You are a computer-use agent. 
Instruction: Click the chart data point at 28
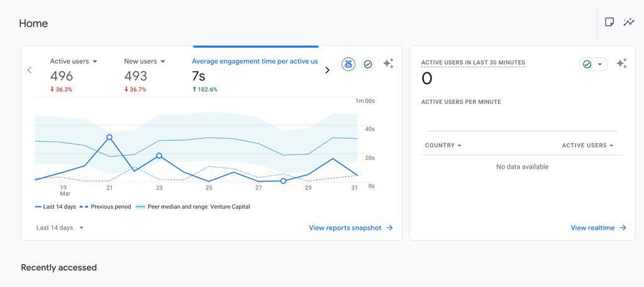(283, 181)
